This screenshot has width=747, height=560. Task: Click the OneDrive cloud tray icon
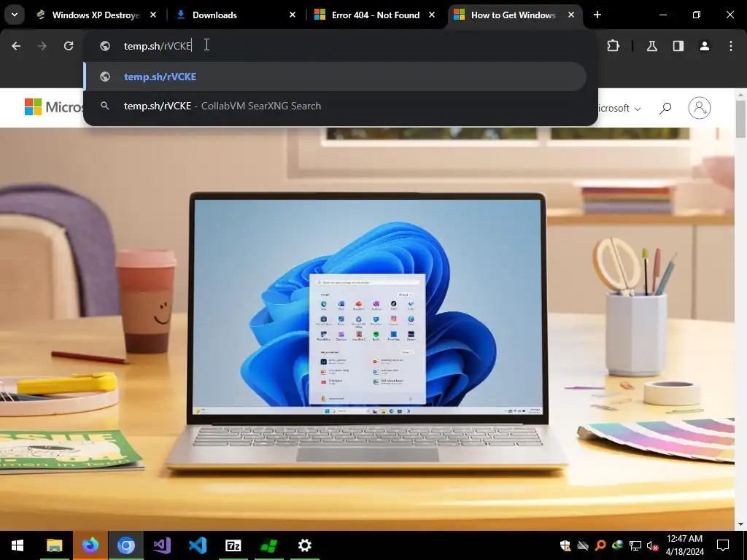pos(583,545)
